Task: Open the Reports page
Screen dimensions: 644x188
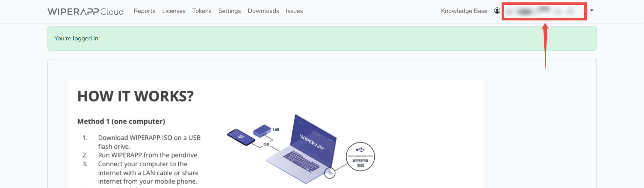Action: (x=144, y=11)
